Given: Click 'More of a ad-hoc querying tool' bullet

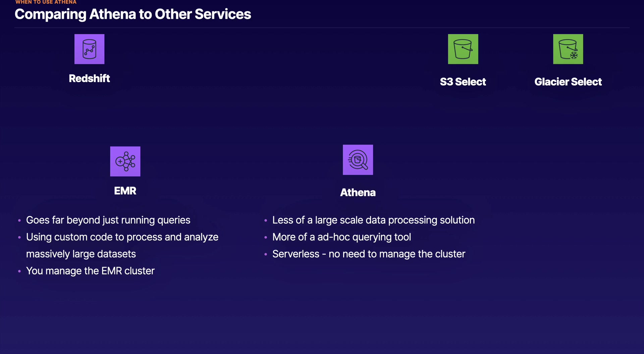Looking at the screenshot, I should click(341, 237).
